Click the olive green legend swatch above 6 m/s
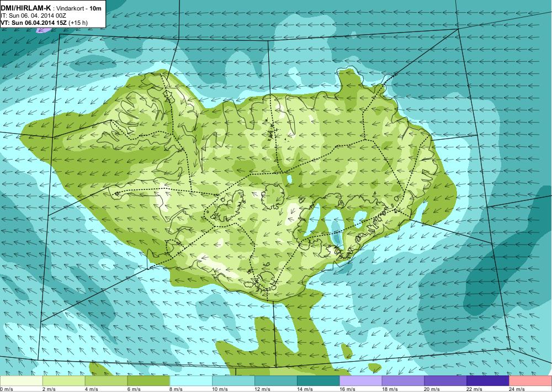552x392 pixels. (x=148, y=381)
